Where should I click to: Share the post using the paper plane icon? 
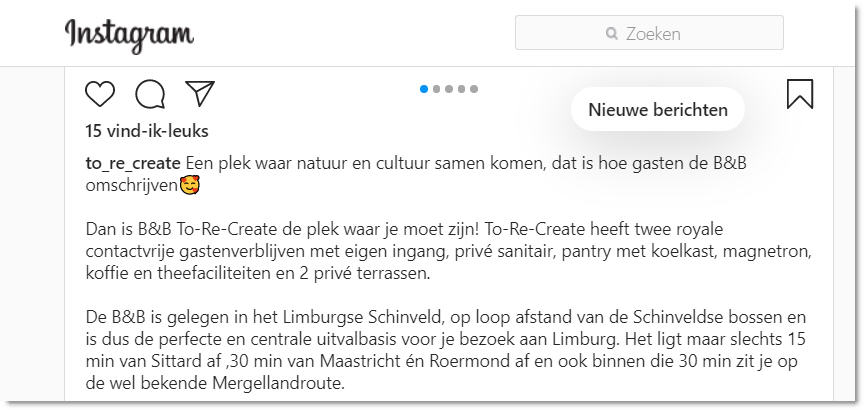[199, 94]
